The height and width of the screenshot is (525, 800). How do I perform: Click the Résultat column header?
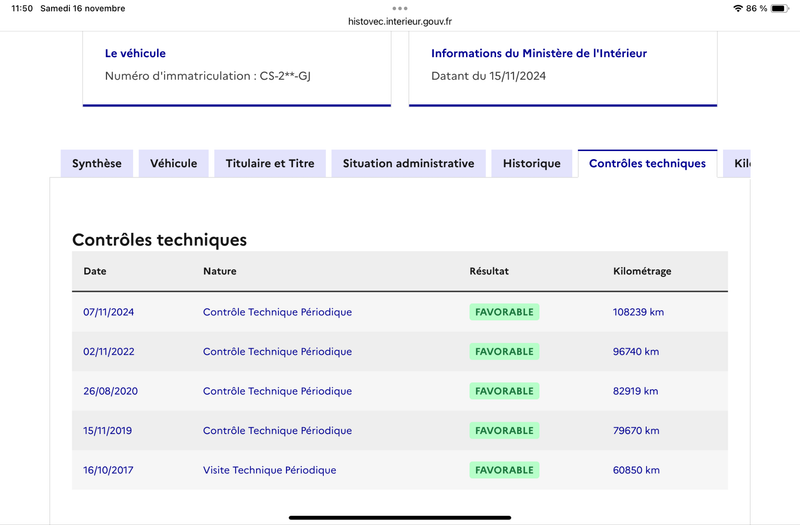tap(489, 271)
